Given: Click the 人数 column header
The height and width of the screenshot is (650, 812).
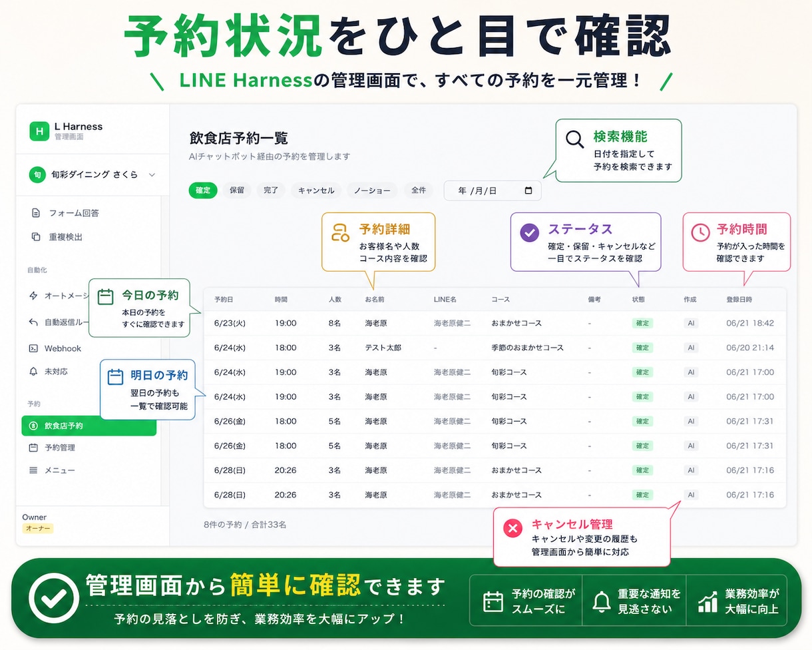Looking at the screenshot, I should click(x=335, y=300).
